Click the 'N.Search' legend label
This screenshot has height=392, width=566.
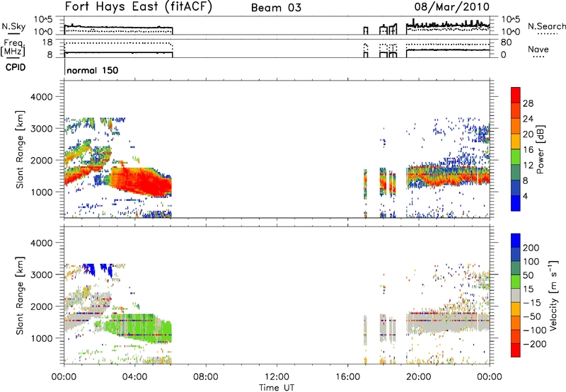[x=546, y=26]
